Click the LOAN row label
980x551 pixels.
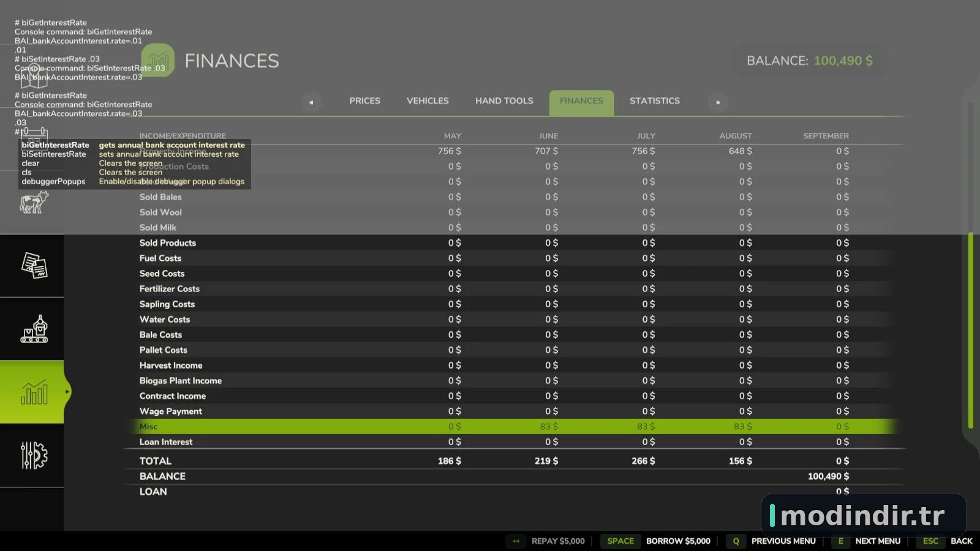tap(153, 492)
